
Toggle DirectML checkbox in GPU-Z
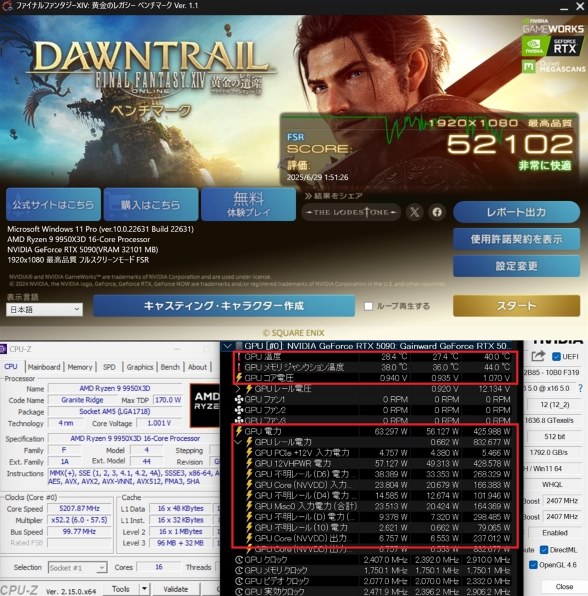click(544, 550)
